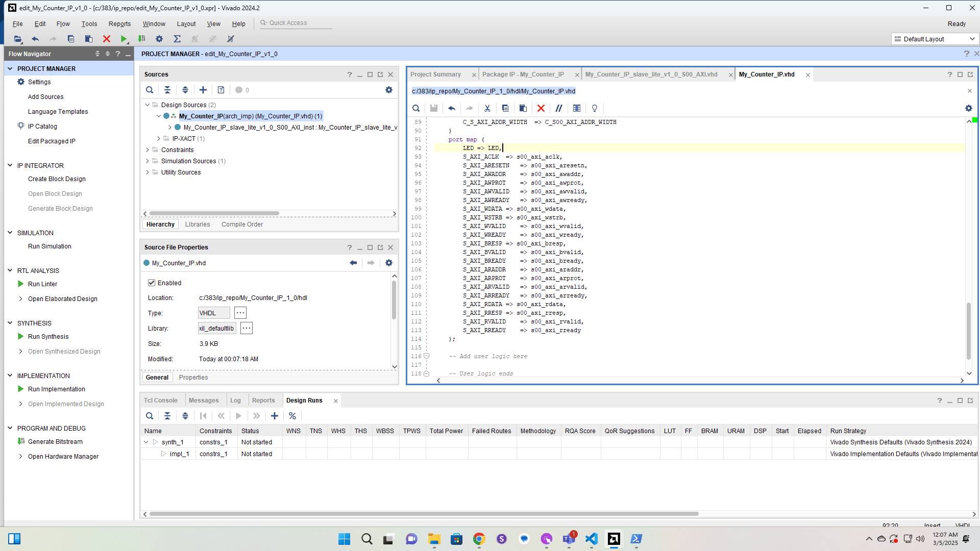980x551 pixels.
Task: Toggle the Enabled checkbox in Source File Properties
Action: click(x=152, y=283)
